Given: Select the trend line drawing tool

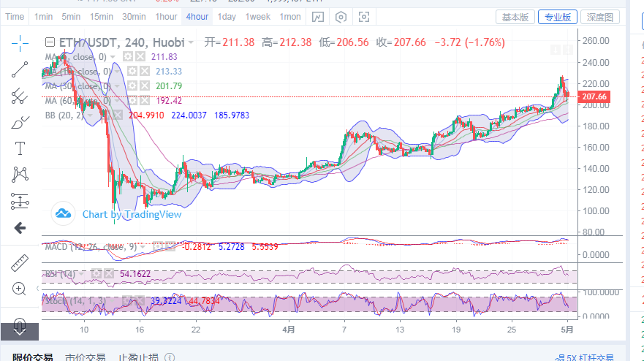Looking at the screenshot, I should [19, 69].
